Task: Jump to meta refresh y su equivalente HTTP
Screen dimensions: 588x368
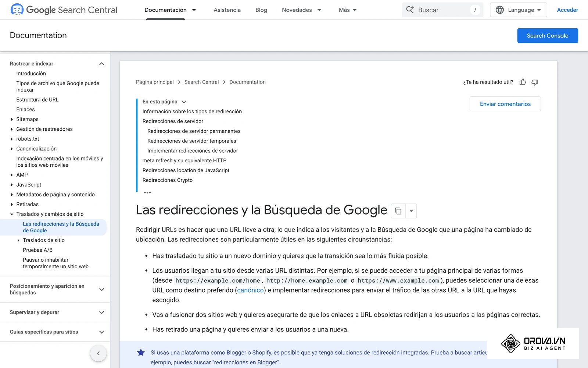Action: [184, 160]
